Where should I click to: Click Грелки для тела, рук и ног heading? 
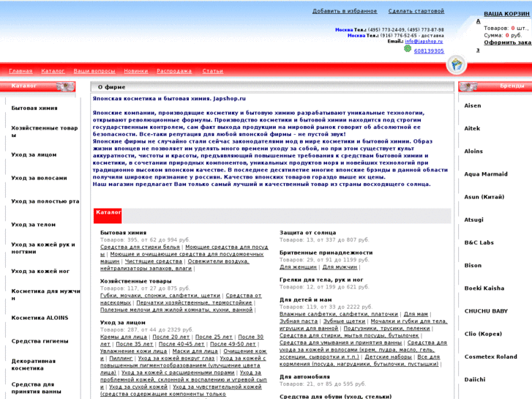(321, 280)
